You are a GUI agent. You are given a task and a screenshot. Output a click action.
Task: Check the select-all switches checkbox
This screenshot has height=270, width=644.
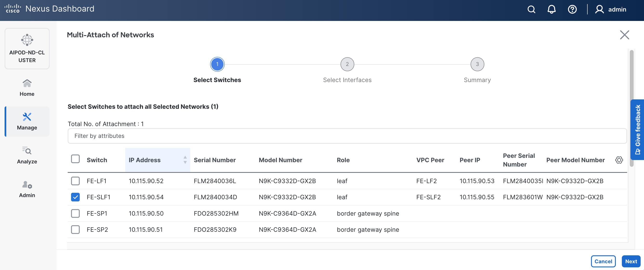[75, 159]
